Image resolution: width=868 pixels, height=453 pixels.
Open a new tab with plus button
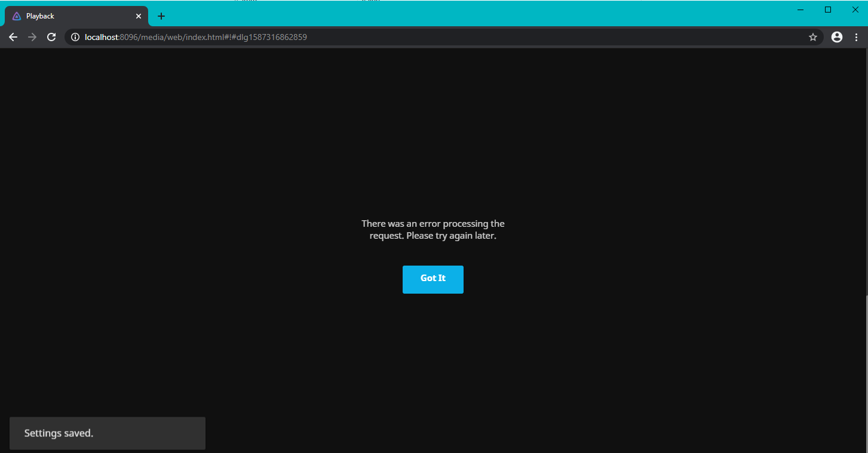coord(161,16)
